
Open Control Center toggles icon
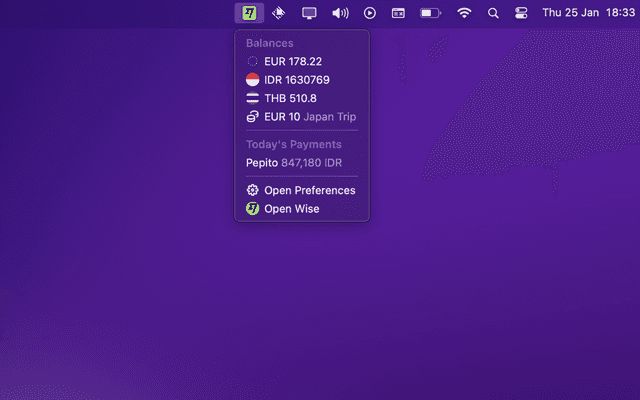pyautogui.click(x=521, y=13)
